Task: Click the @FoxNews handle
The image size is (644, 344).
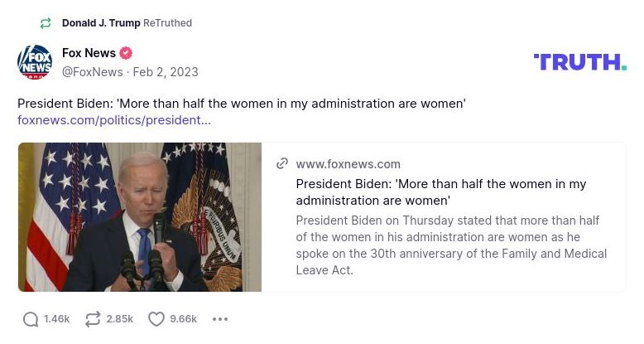Action: (91, 72)
